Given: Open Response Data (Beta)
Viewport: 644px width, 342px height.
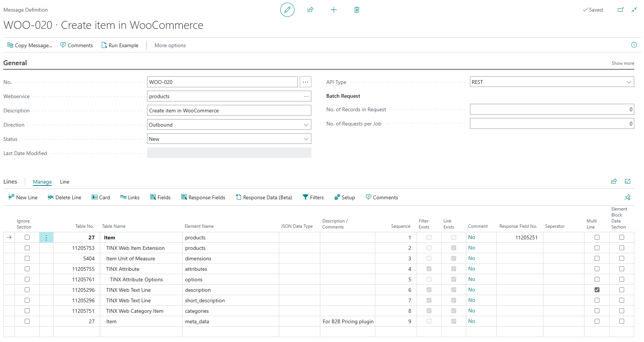Looking at the screenshot, I should click(x=264, y=197).
